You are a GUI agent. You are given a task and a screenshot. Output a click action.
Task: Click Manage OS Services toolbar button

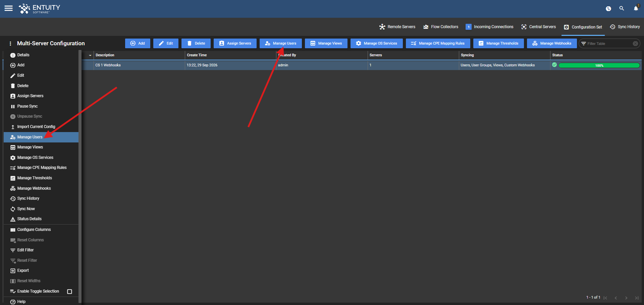click(x=376, y=44)
